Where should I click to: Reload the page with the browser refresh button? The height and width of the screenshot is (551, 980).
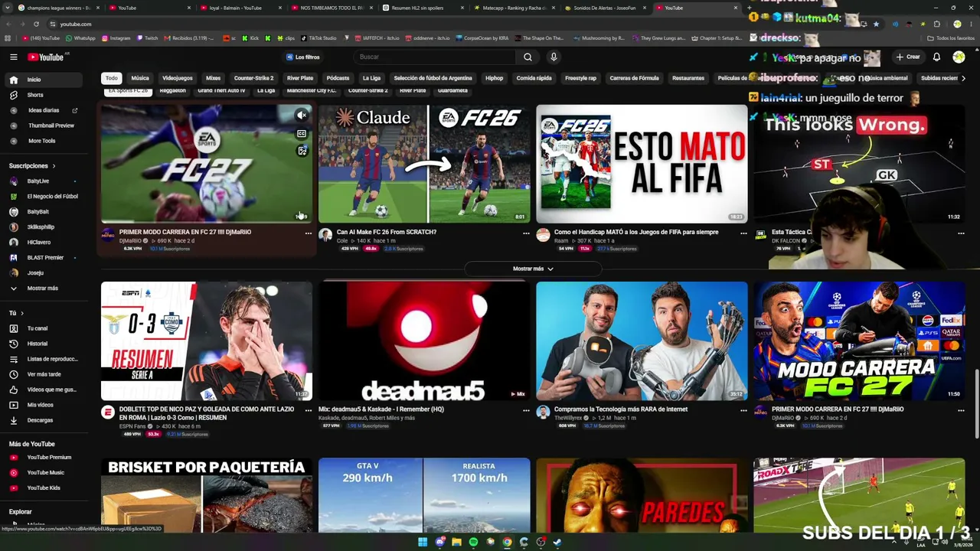coord(35,24)
